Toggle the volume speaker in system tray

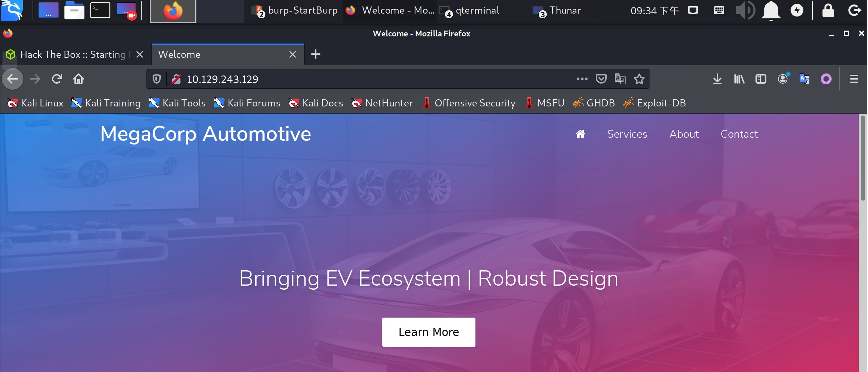click(744, 10)
